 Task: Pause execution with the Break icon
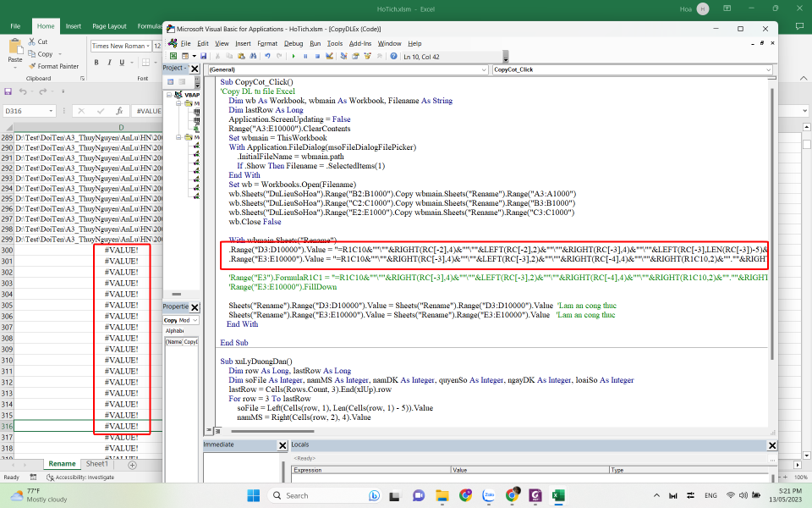[x=305, y=57]
